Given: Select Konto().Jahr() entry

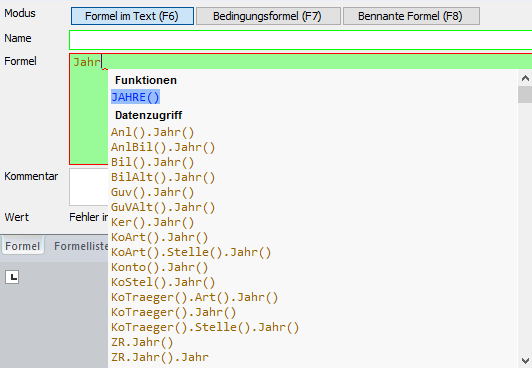Looking at the screenshot, I should click(x=159, y=267).
